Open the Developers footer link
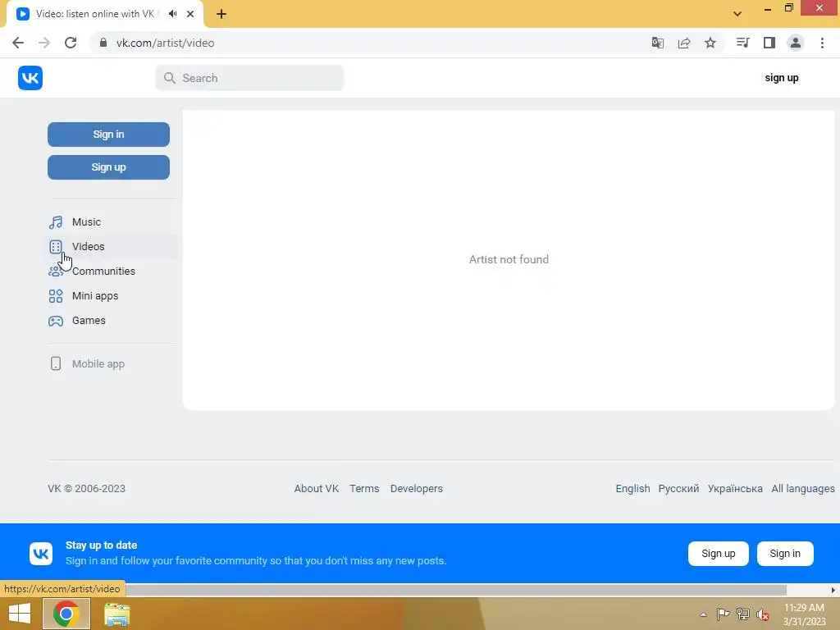 point(416,489)
